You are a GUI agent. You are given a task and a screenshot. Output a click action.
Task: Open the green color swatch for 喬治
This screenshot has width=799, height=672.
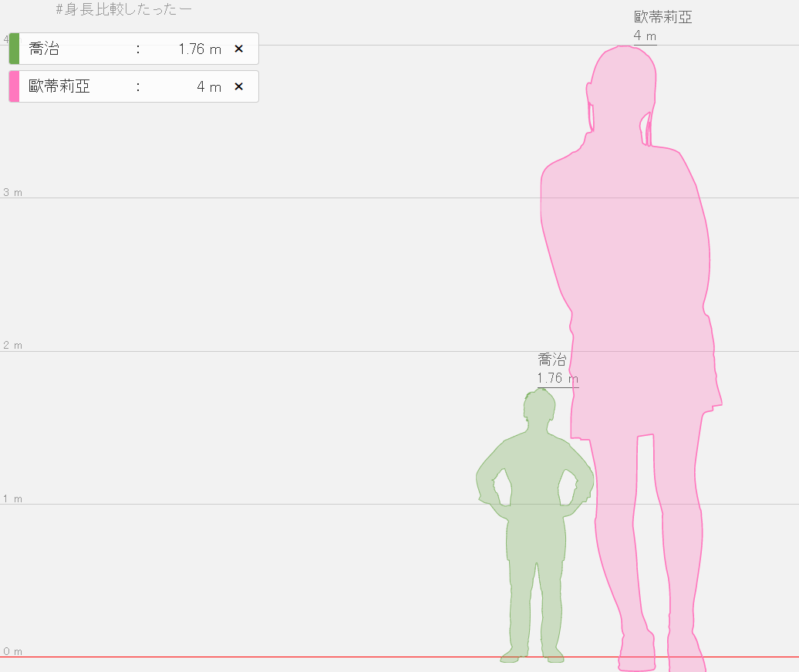pos(14,49)
